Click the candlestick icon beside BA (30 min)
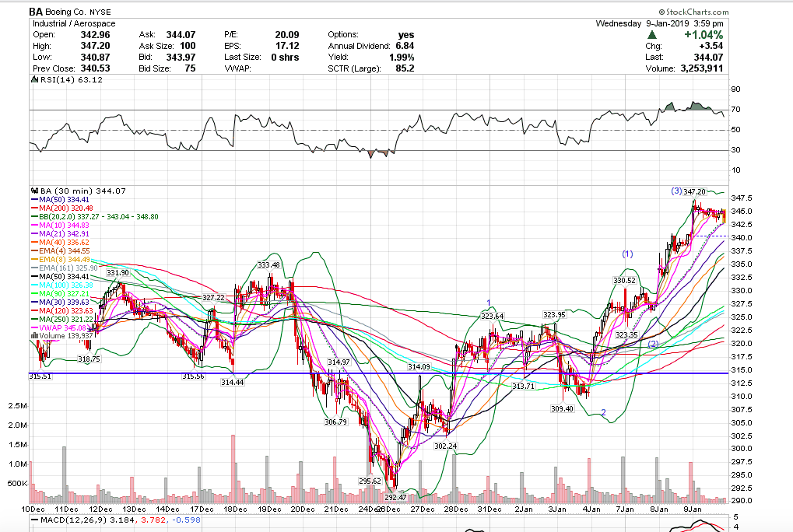The image size is (793, 532). [x=33, y=191]
